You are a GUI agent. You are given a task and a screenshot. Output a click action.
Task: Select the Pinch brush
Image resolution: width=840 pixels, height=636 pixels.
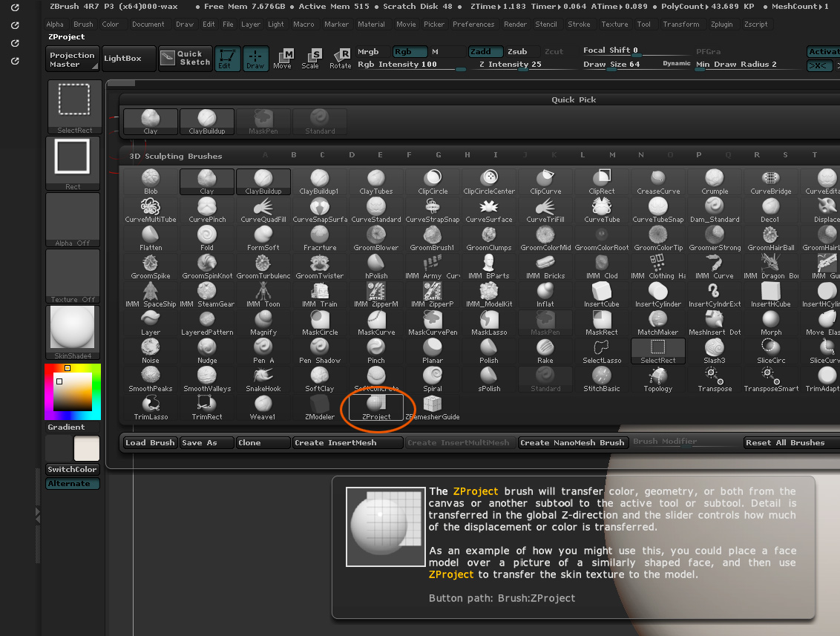coord(376,351)
